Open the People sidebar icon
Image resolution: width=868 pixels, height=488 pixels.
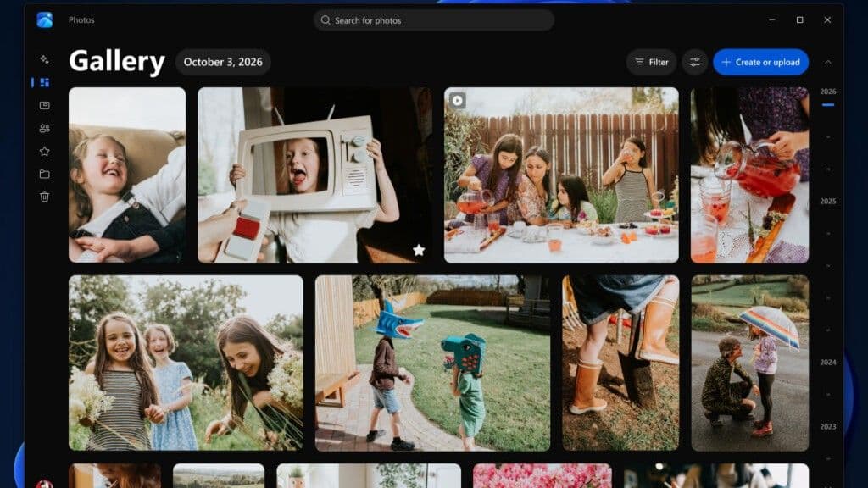[x=44, y=129]
